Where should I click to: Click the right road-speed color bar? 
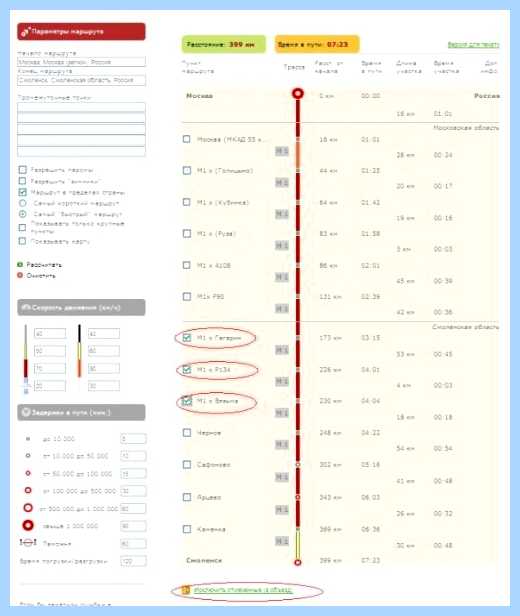coord(79,351)
